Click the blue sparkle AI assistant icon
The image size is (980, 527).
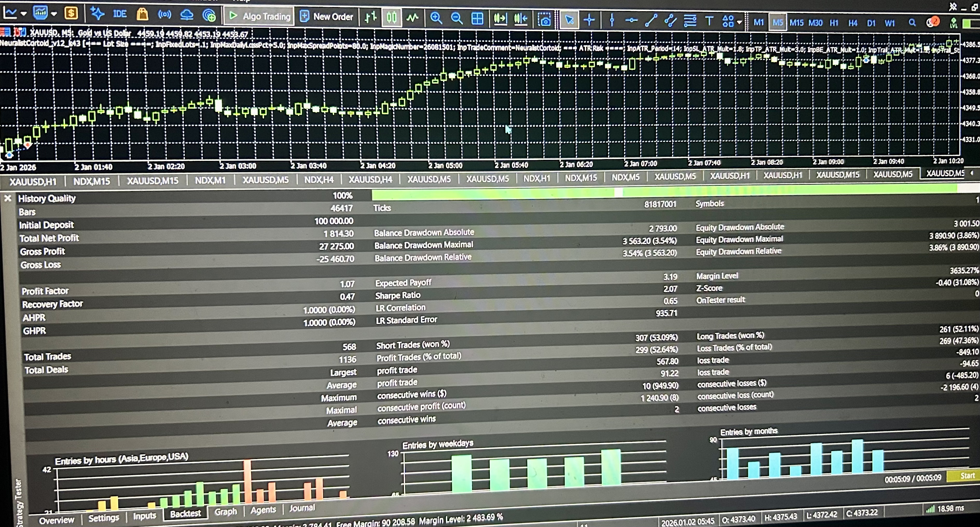97,14
